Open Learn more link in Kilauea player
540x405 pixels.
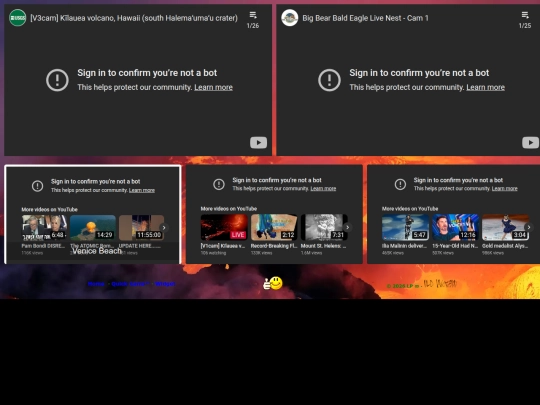click(x=213, y=87)
